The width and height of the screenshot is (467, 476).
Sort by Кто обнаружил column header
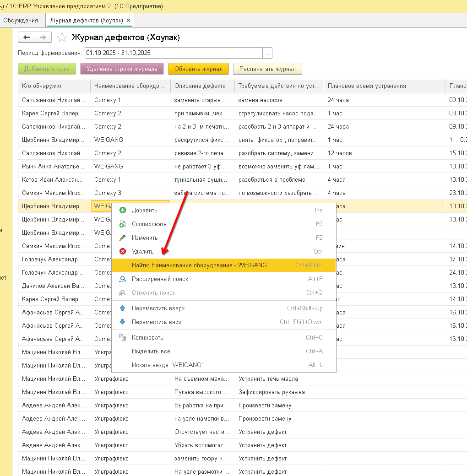(42, 86)
